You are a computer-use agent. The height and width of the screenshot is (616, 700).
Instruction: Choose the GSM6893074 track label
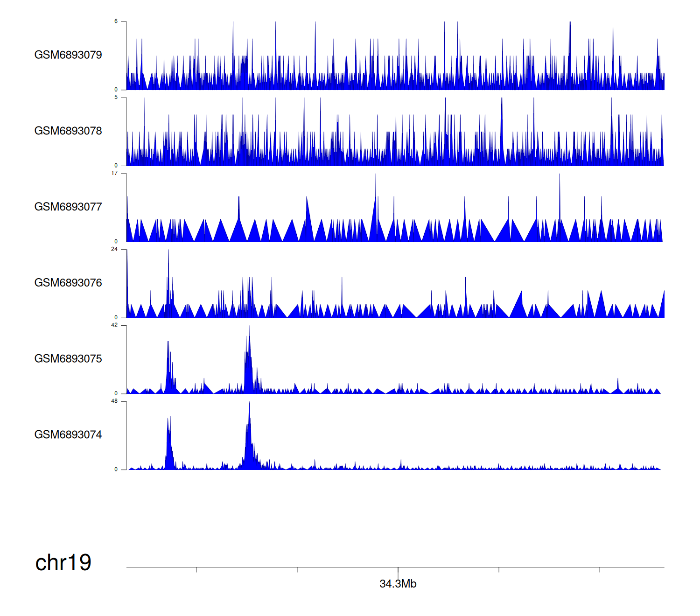click(x=68, y=435)
